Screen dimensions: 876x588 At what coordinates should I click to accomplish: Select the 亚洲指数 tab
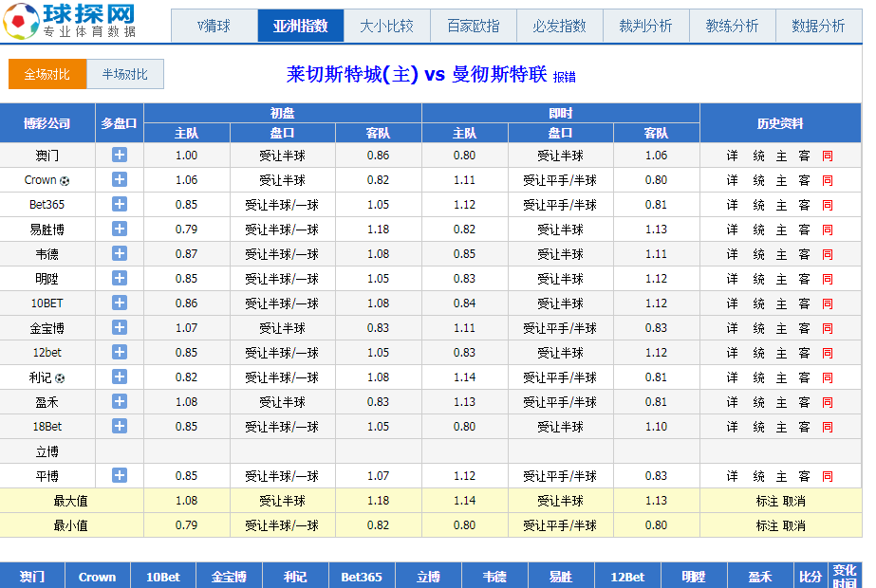(301, 26)
